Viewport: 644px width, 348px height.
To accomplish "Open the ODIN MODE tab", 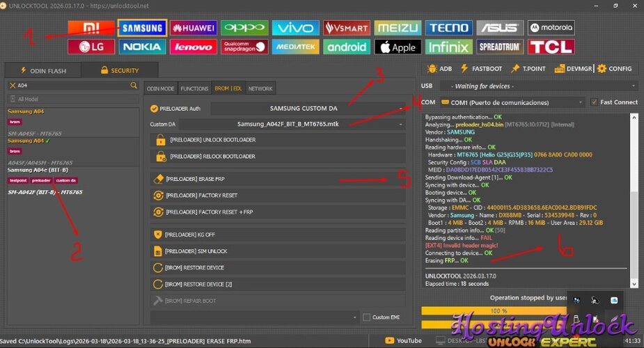I will tap(161, 88).
